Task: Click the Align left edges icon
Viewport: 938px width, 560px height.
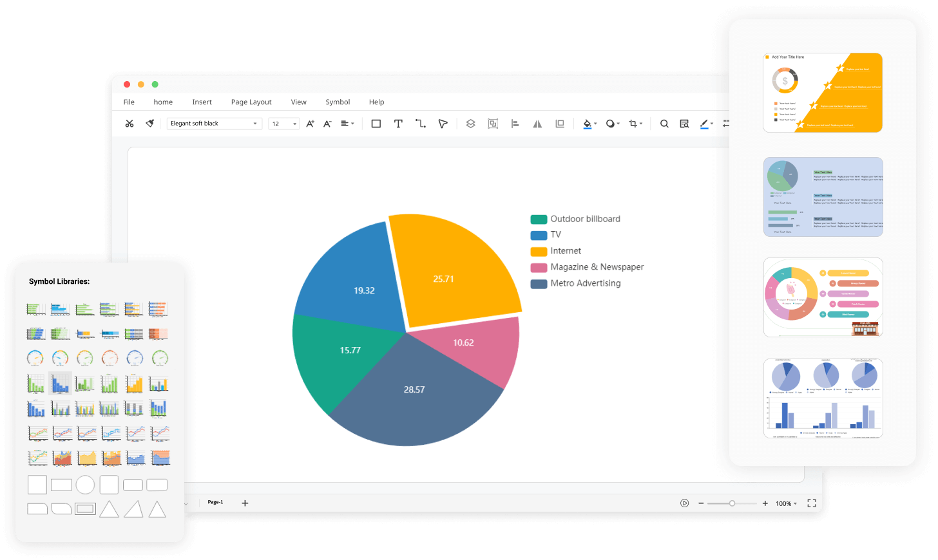Action: click(x=515, y=124)
